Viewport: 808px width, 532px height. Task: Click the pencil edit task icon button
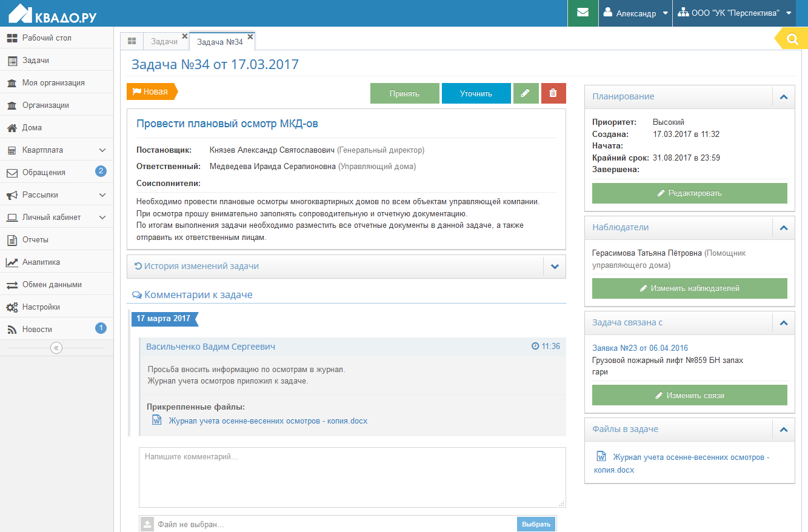pos(526,93)
